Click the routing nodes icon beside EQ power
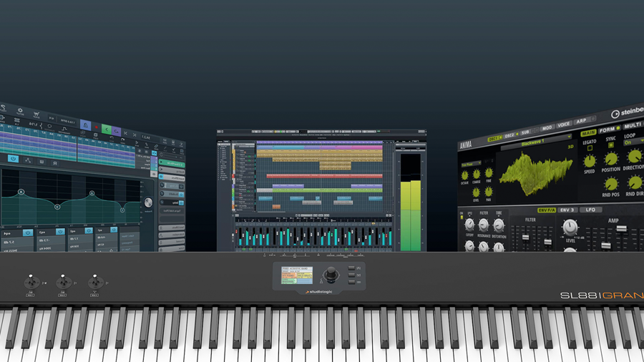The height and width of the screenshot is (362, 644). [x=28, y=160]
